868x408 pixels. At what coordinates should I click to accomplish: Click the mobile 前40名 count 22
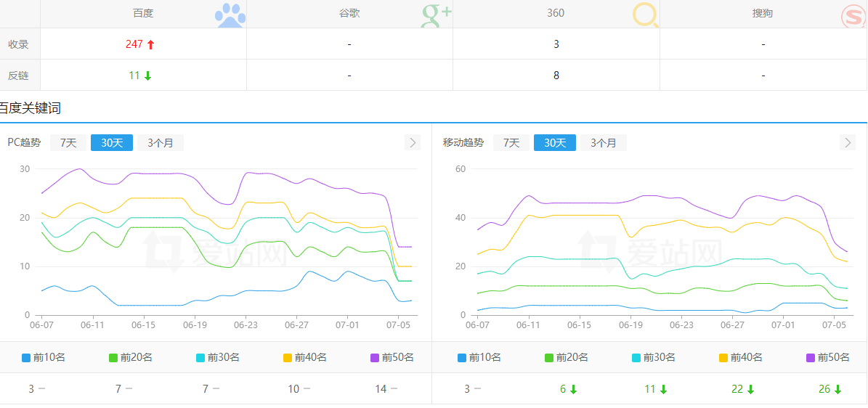(x=737, y=389)
